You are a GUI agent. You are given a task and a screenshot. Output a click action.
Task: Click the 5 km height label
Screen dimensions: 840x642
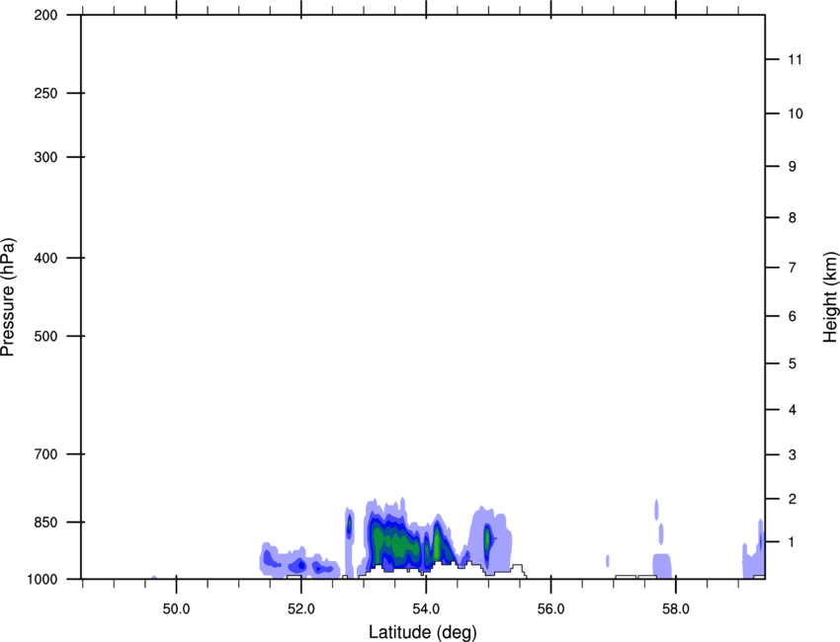pyautogui.click(x=792, y=364)
